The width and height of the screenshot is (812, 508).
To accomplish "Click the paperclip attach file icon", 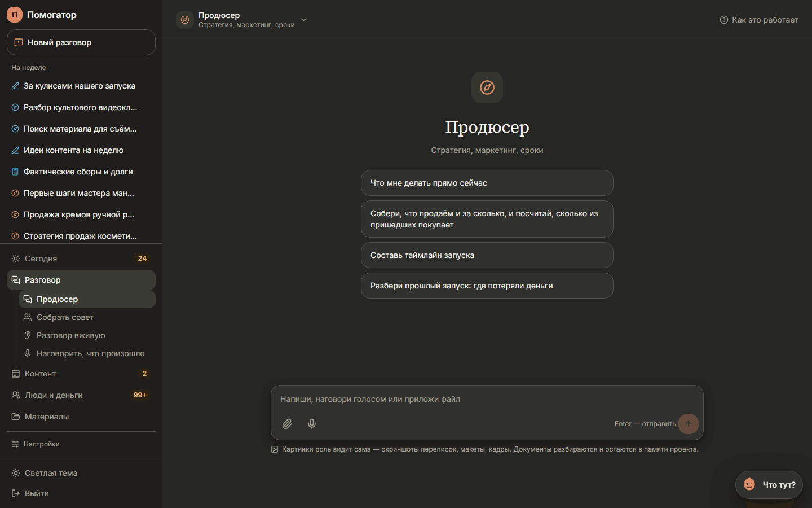I will coord(287,424).
